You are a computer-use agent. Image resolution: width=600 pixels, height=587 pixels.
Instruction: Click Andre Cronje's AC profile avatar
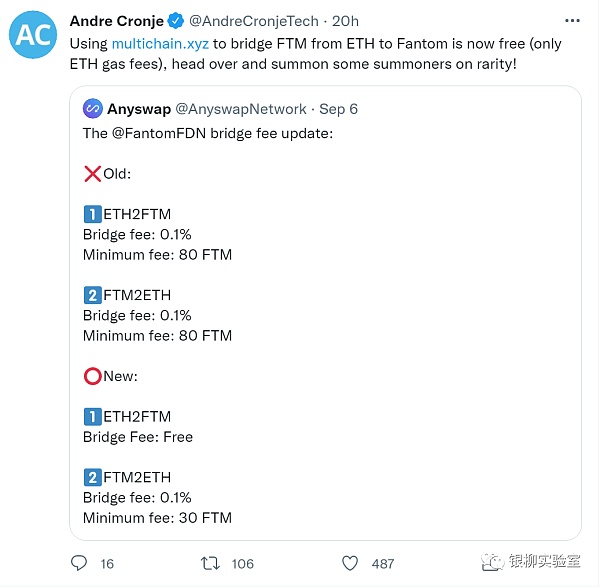click(x=33, y=34)
